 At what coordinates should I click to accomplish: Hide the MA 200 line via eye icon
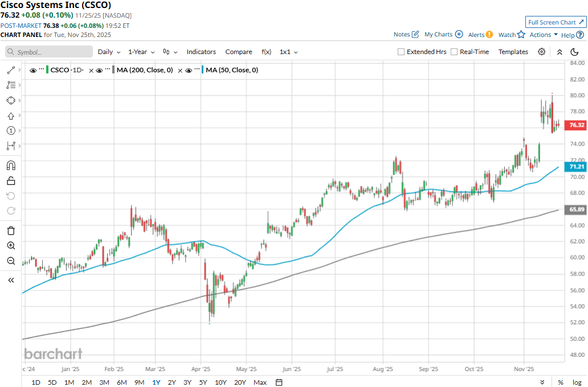[x=99, y=71]
